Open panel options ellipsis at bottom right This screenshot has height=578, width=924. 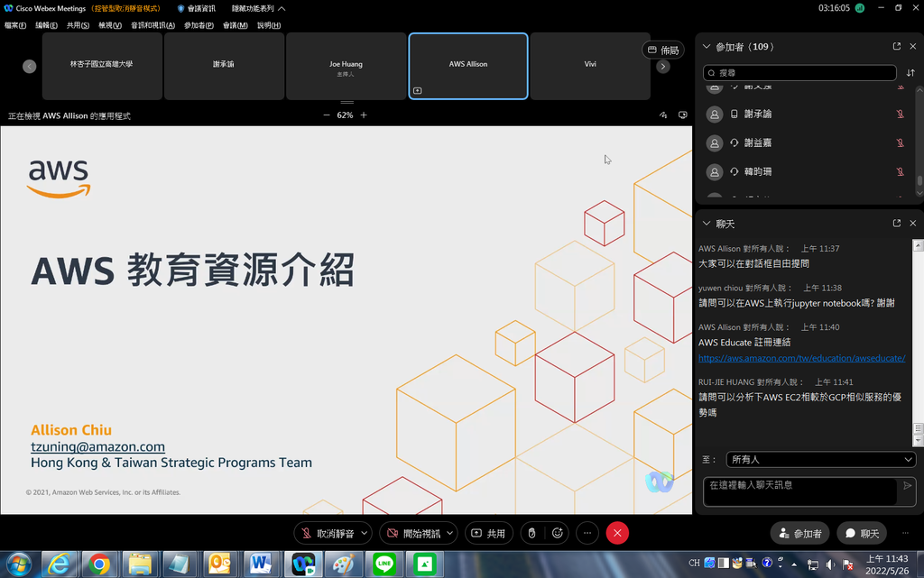pyautogui.click(x=905, y=533)
